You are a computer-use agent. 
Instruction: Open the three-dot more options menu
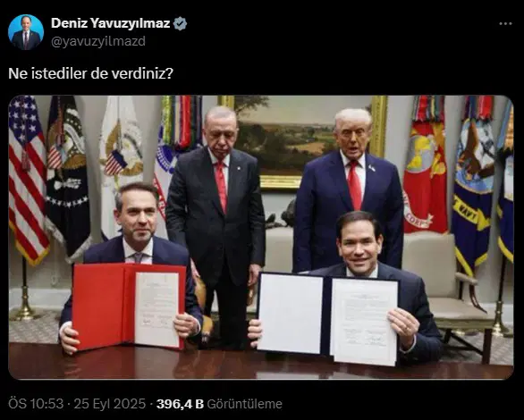[x=505, y=24]
